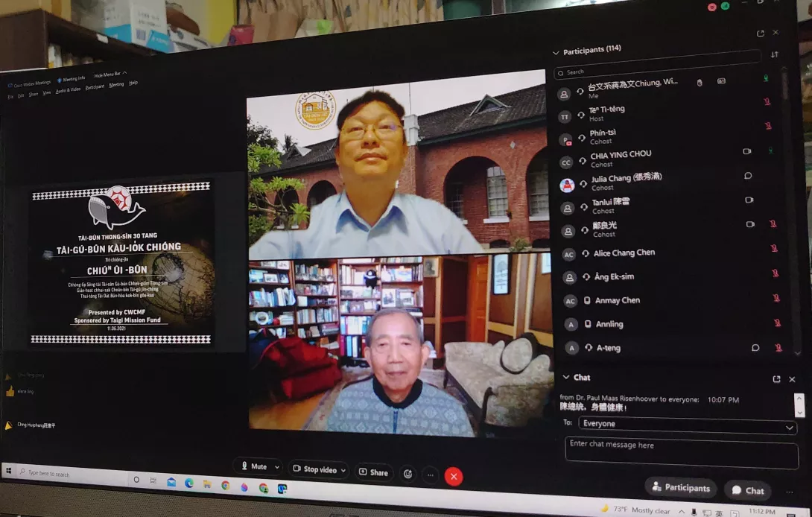Click muted mic icon for Âng Ek-sim
The image size is (812, 517).
tap(775, 273)
